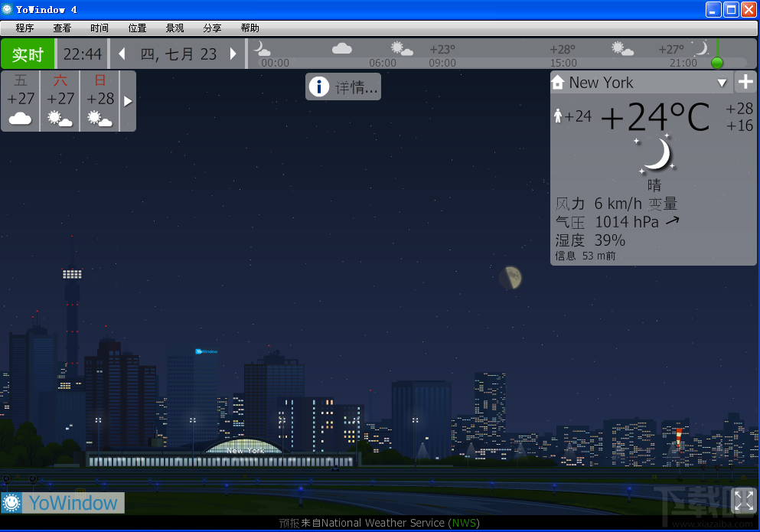Click the 气压 1014 hPa pressure row
760x532 pixels.
pyautogui.click(x=617, y=222)
